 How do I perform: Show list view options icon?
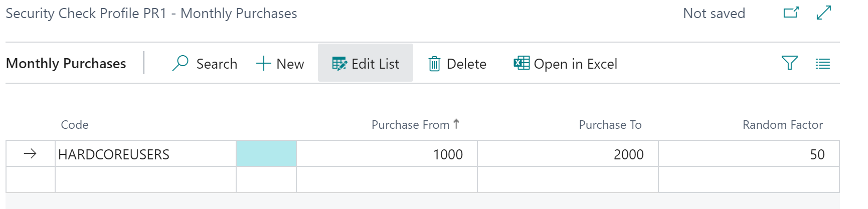(822, 64)
